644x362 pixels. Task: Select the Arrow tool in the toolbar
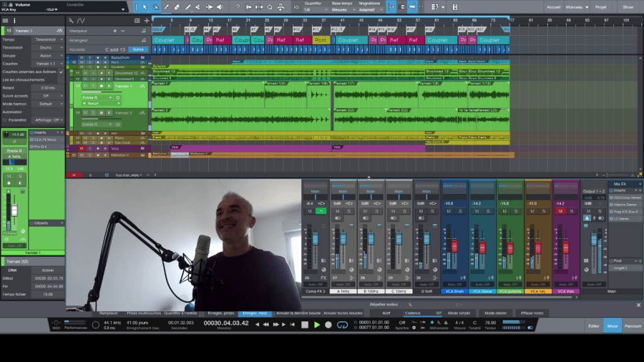145,7
